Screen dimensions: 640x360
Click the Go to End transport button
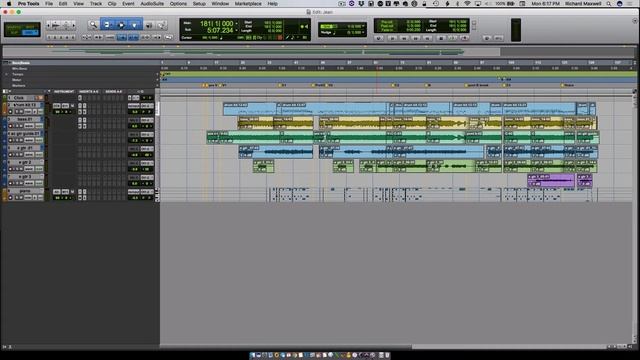427,38
